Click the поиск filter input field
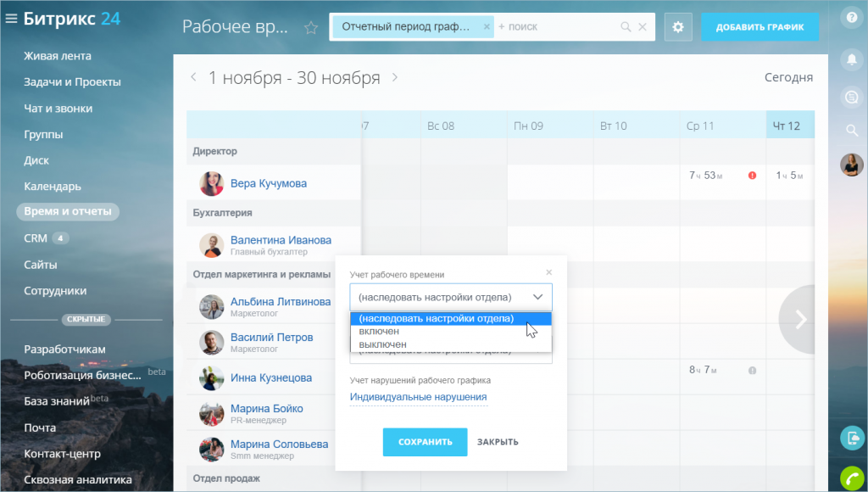 point(556,26)
